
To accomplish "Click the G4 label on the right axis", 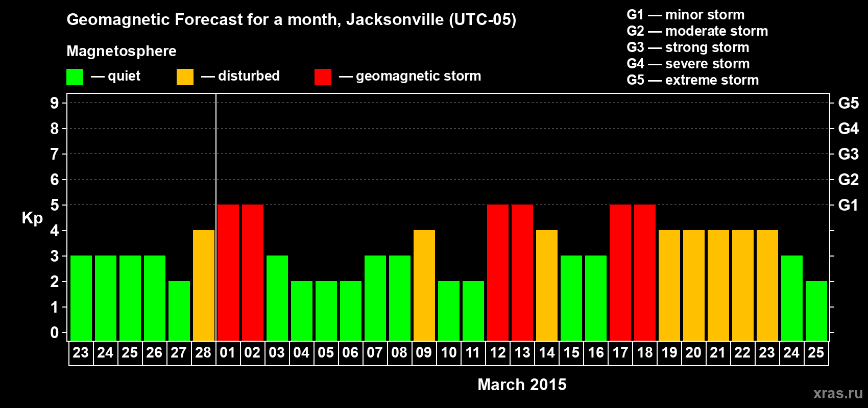I will pos(848,129).
